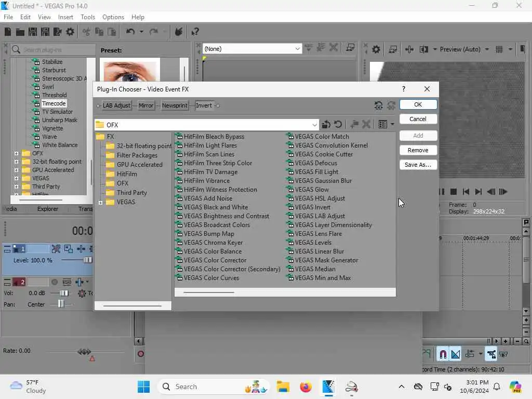Expand 32-bit floating point folder left panel

coord(16,162)
